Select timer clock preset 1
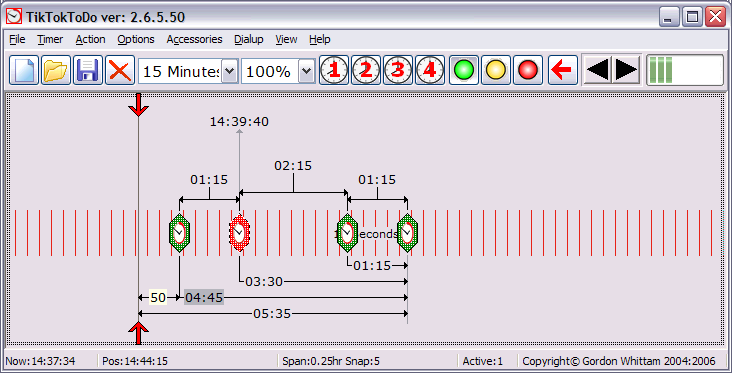Viewport: 732px width, 373px height. pos(334,70)
